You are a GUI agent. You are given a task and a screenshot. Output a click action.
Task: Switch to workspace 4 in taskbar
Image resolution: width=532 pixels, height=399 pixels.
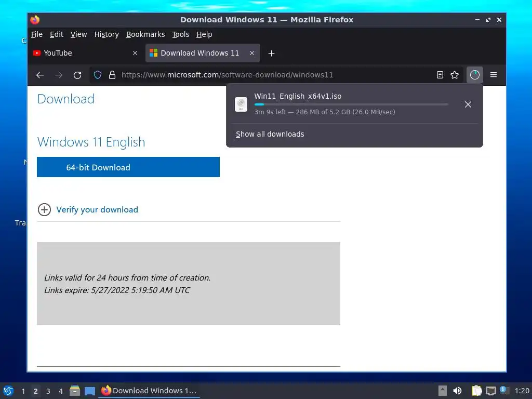pyautogui.click(x=61, y=391)
